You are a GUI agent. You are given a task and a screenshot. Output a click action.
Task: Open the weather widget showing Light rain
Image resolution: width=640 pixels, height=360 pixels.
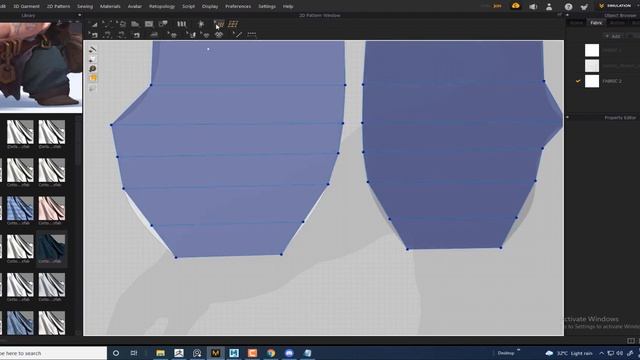[x=569, y=353]
